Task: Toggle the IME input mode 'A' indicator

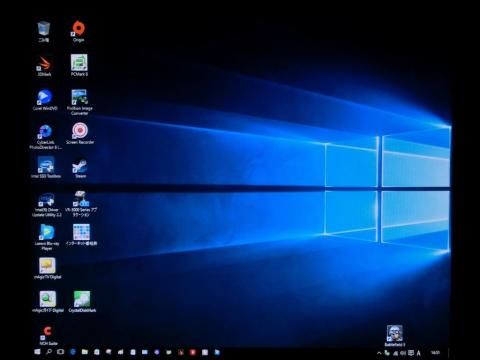Action: 419,353
